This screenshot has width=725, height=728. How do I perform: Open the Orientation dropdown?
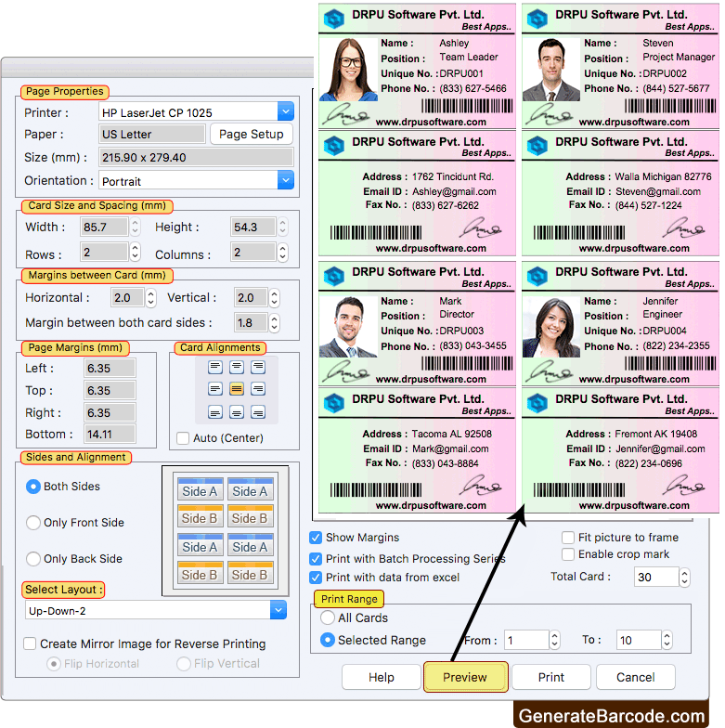[x=286, y=180]
